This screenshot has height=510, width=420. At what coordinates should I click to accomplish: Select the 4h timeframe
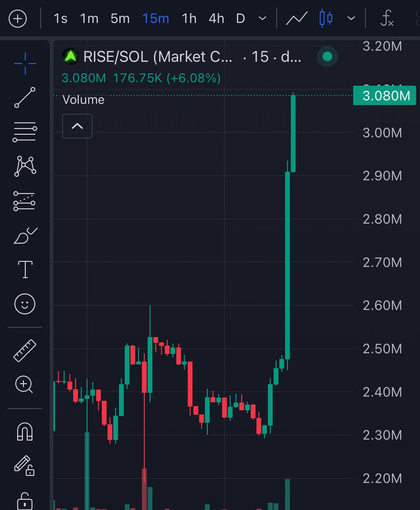point(217,19)
